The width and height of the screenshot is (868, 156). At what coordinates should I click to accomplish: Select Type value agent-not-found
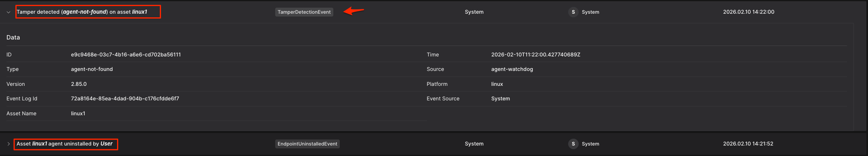(92, 69)
